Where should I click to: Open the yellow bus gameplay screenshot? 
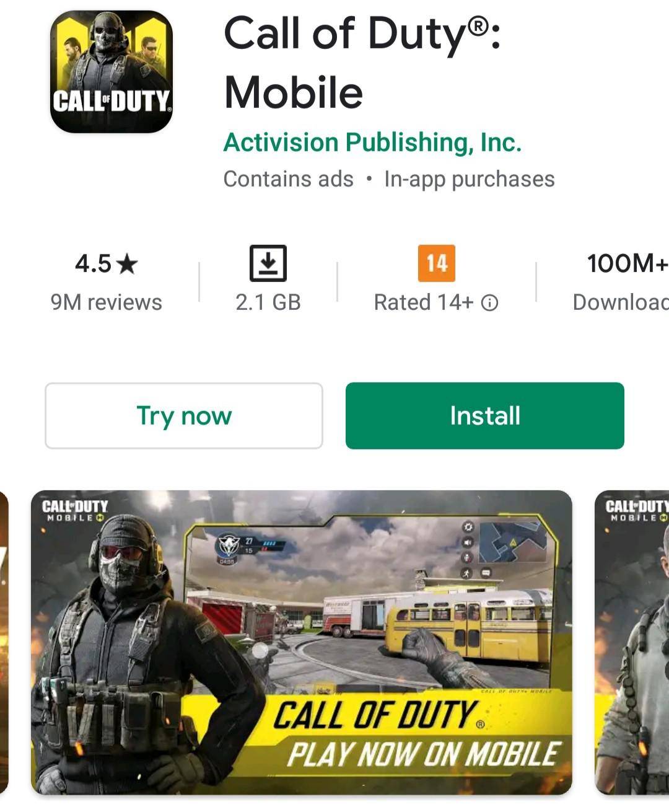(x=302, y=643)
